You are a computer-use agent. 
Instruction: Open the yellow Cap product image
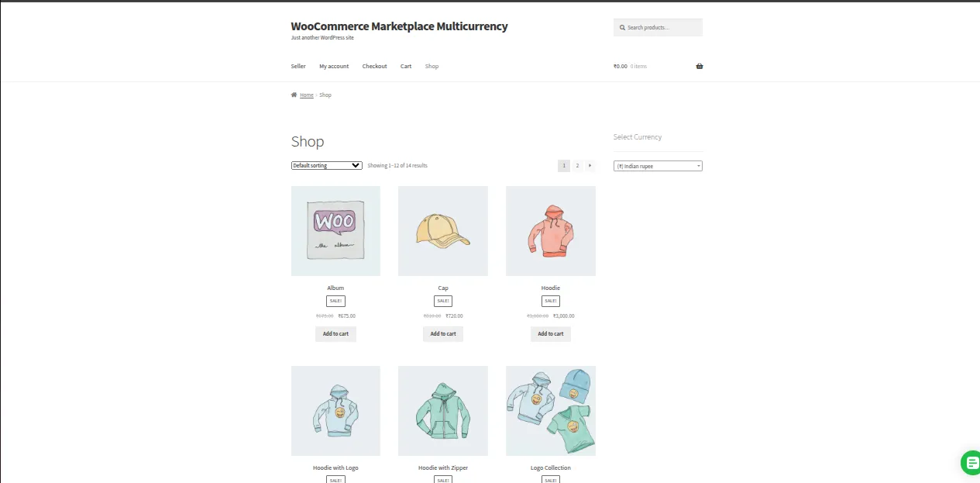coord(443,231)
